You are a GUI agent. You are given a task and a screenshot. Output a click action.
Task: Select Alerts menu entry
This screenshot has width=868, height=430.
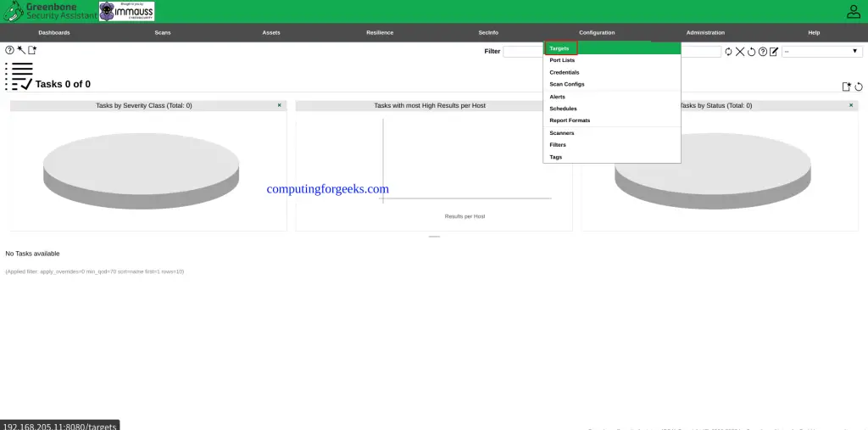[x=612, y=97]
